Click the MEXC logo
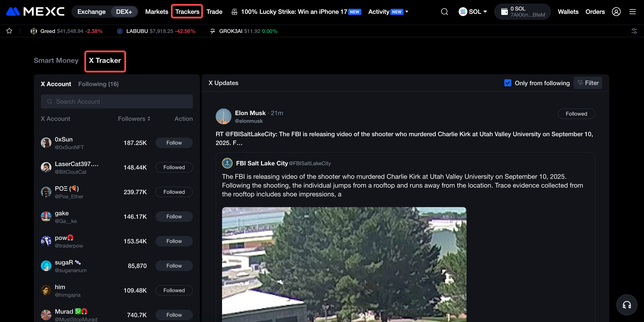This screenshot has width=644, height=322. click(35, 11)
